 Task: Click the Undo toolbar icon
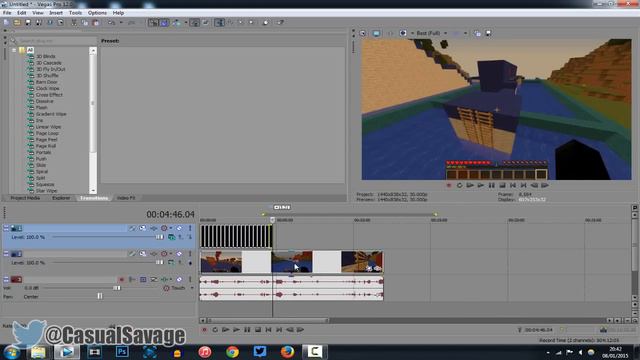point(111,22)
